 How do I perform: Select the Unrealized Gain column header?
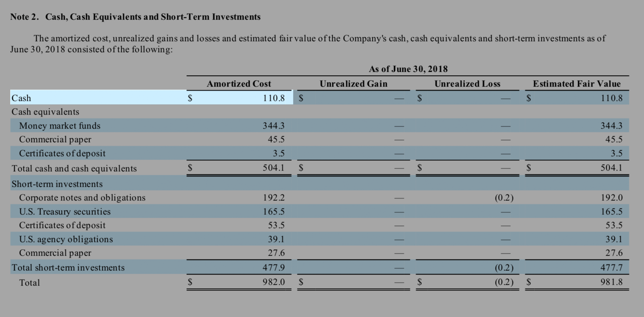(353, 84)
